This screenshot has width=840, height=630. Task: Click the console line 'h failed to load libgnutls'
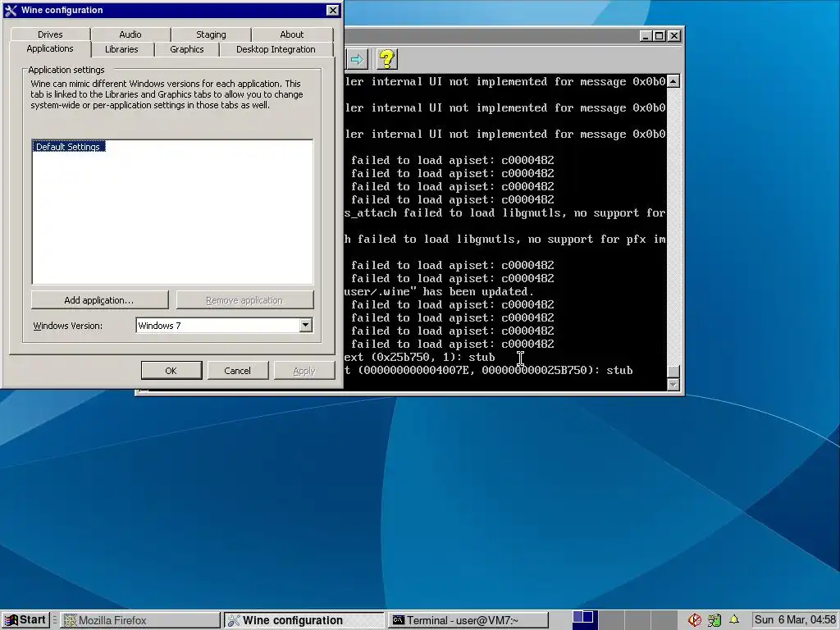pyautogui.click(x=505, y=240)
